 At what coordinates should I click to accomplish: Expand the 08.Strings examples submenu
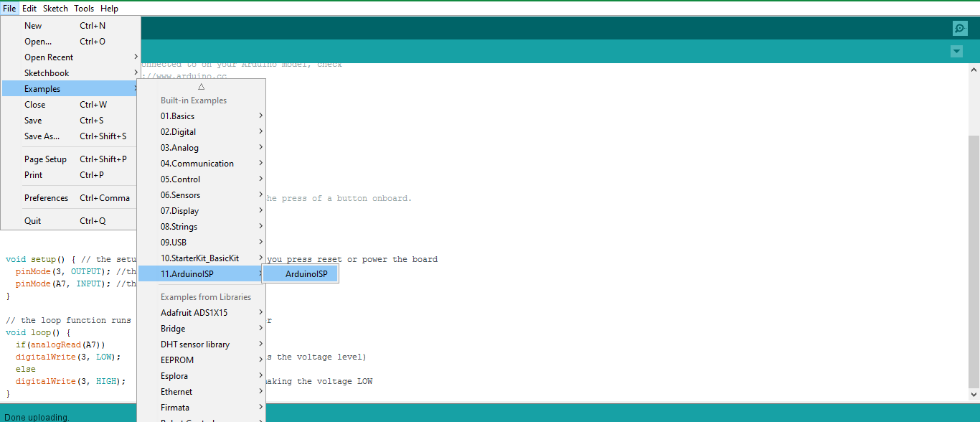[202, 227]
